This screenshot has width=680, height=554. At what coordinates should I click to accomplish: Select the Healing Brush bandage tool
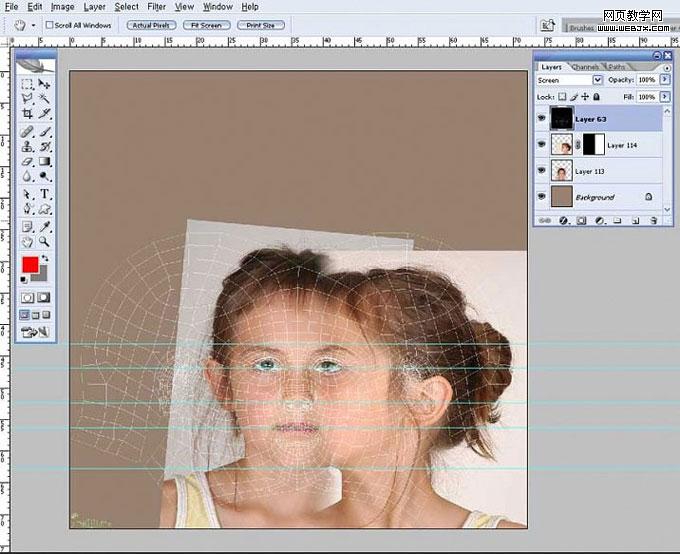coord(27,131)
